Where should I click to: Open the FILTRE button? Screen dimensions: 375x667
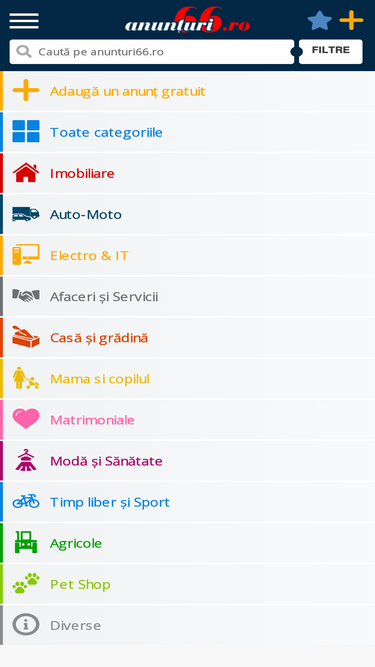pos(331,51)
